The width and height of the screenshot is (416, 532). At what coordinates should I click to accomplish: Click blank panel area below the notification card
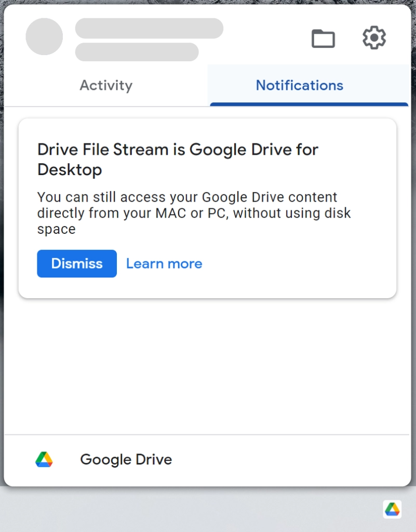click(208, 364)
